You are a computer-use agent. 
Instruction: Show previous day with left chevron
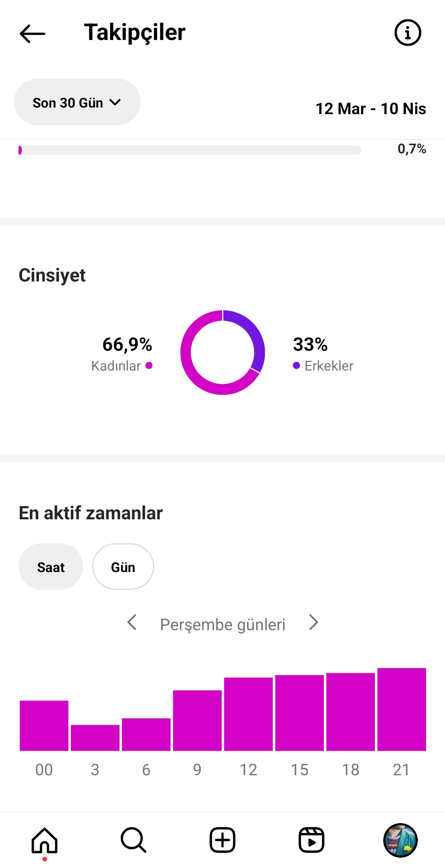pyautogui.click(x=132, y=622)
